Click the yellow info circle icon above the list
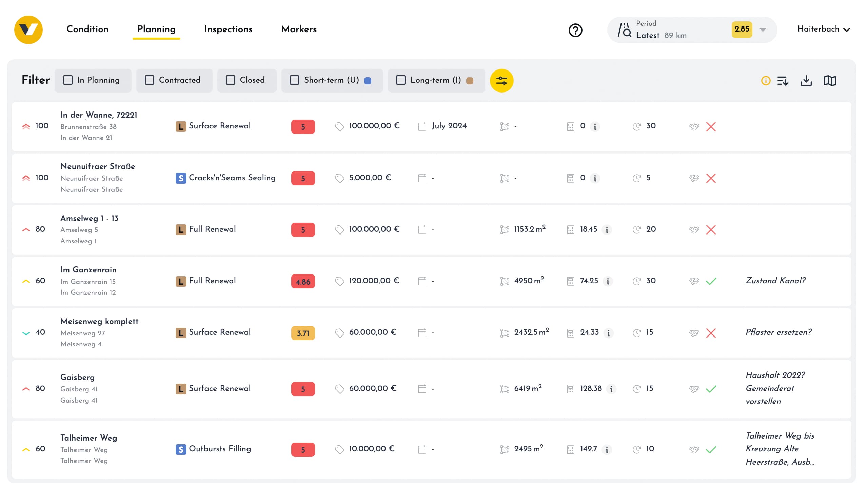The image size is (868, 488). (x=766, y=80)
